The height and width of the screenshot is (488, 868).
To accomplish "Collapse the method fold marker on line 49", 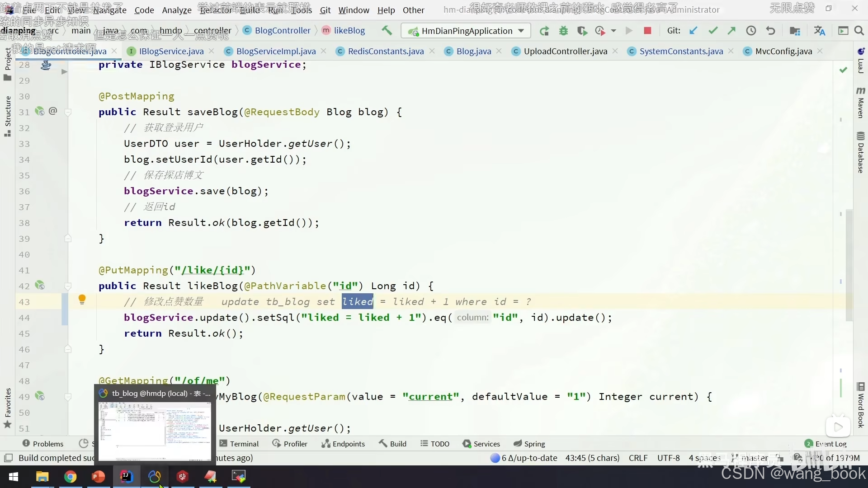I will (x=68, y=397).
